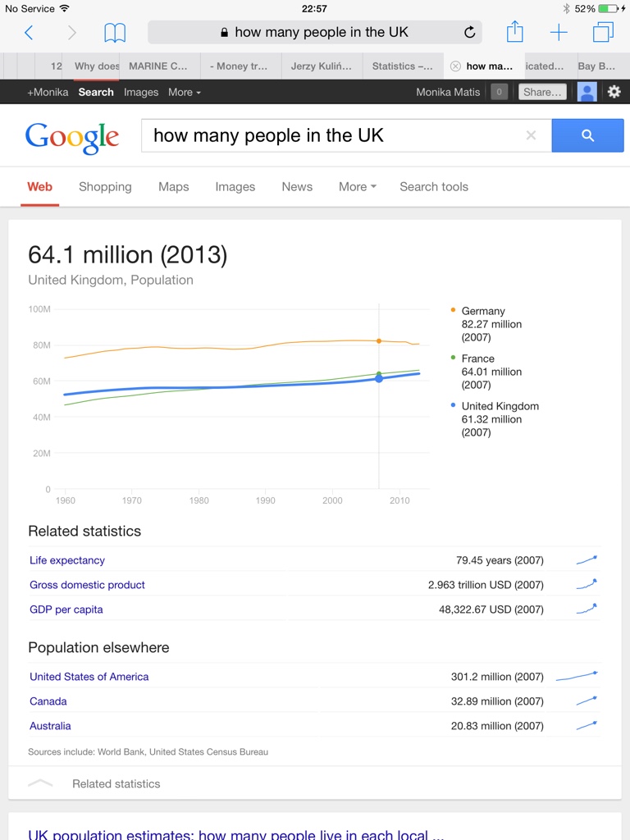Select the 2007 marker on UK line
This screenshot has width=630, height=840.
[x=379, y=378]
